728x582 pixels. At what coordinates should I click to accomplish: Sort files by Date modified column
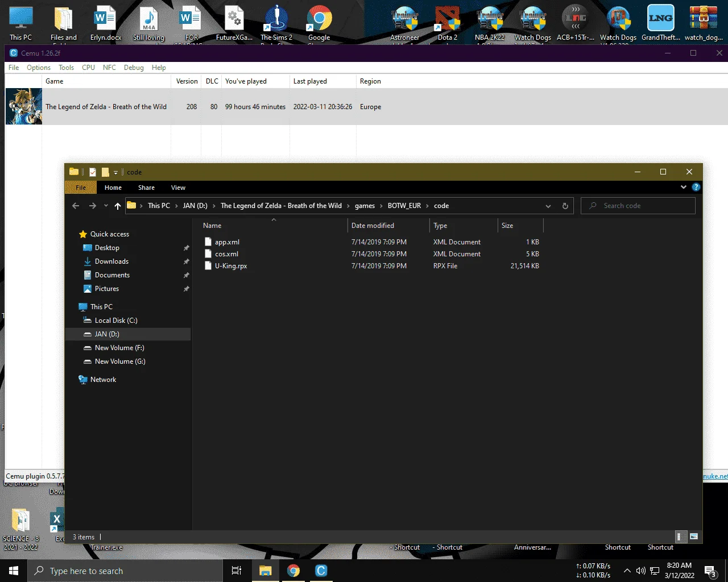pyautogui.click(x=388, y=226)
